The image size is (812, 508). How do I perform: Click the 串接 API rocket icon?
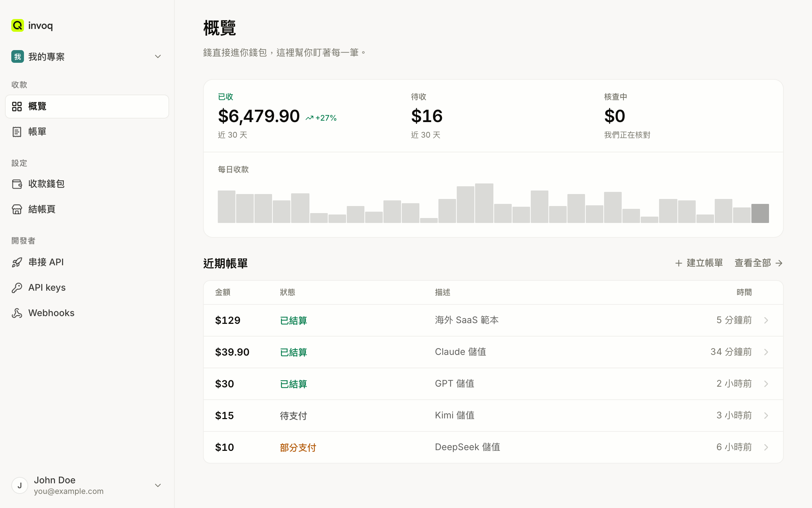tap(17, 262)
